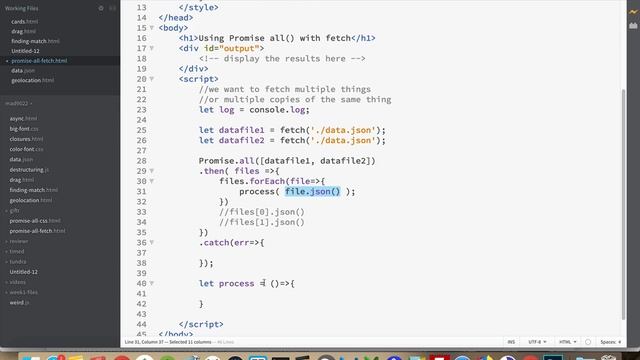Open data.json in Working Files
This screenshot has width=640, height=360.
pos(23,71)
